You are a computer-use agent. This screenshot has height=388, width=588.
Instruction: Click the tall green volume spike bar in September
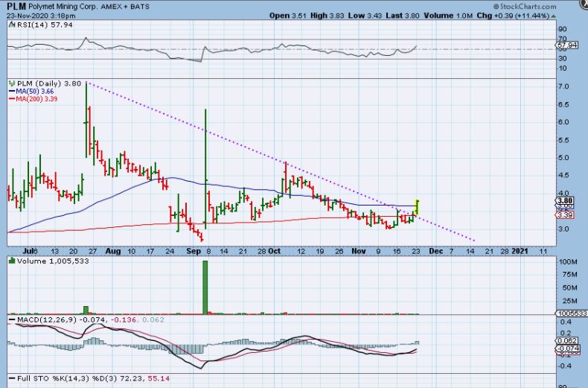point(205,287)
